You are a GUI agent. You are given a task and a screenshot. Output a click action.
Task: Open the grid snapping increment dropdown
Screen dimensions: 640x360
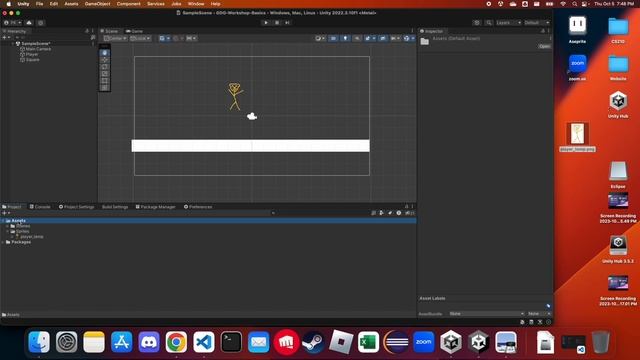(191, 38)
